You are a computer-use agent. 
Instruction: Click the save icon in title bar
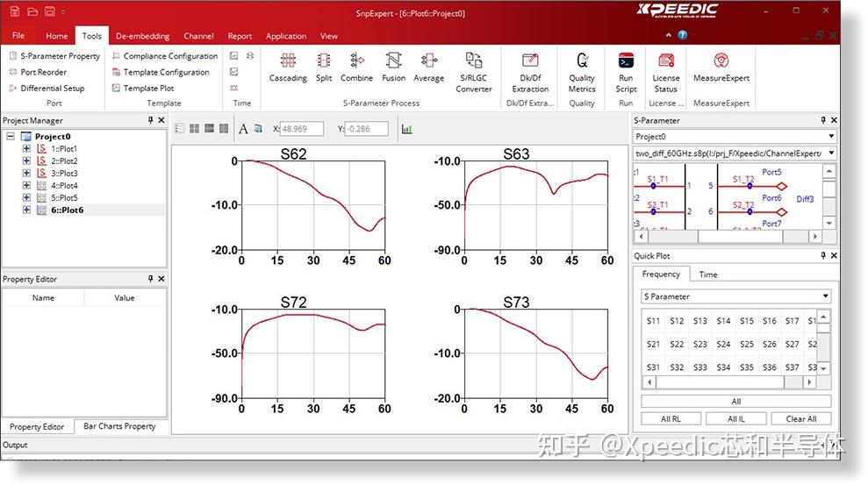coord(50,11)
